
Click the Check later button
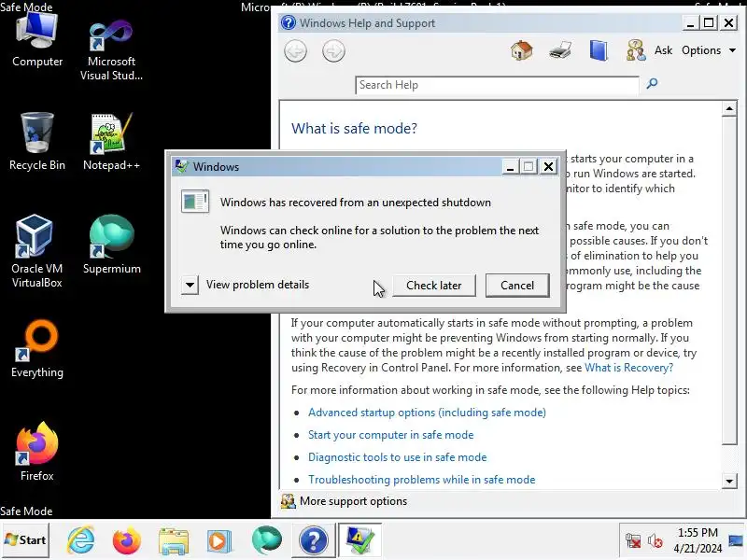[433, 286]
